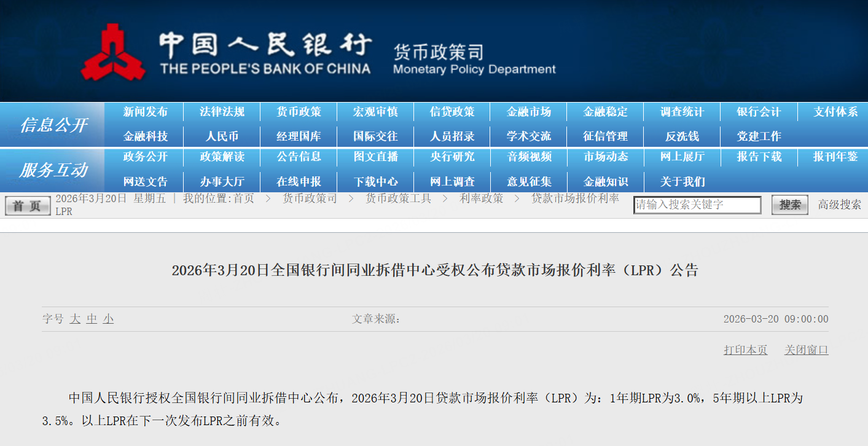868x446 pixels.
Task: Open 高级搜索 advanced search
Action: pyautogui.click(x=839, y=205)
